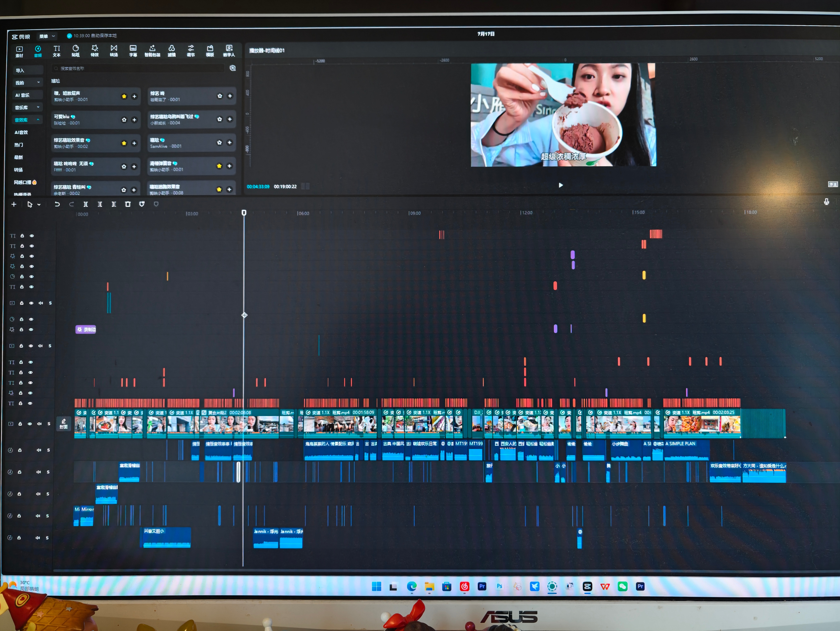Image resolution: width=840 pixels, height=631 pixels.
Task: Add 滑稽弹簧音 sound with its plus icon
Action: click(229, 166)
